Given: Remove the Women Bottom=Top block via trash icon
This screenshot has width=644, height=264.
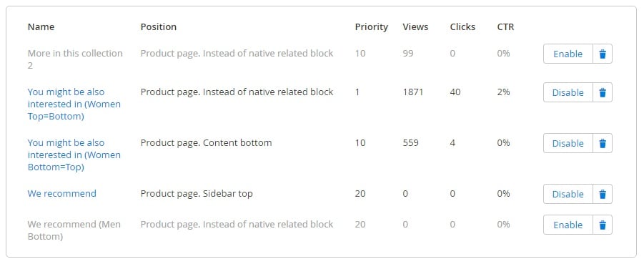Looking at the screenshot, I should [603, 143].
